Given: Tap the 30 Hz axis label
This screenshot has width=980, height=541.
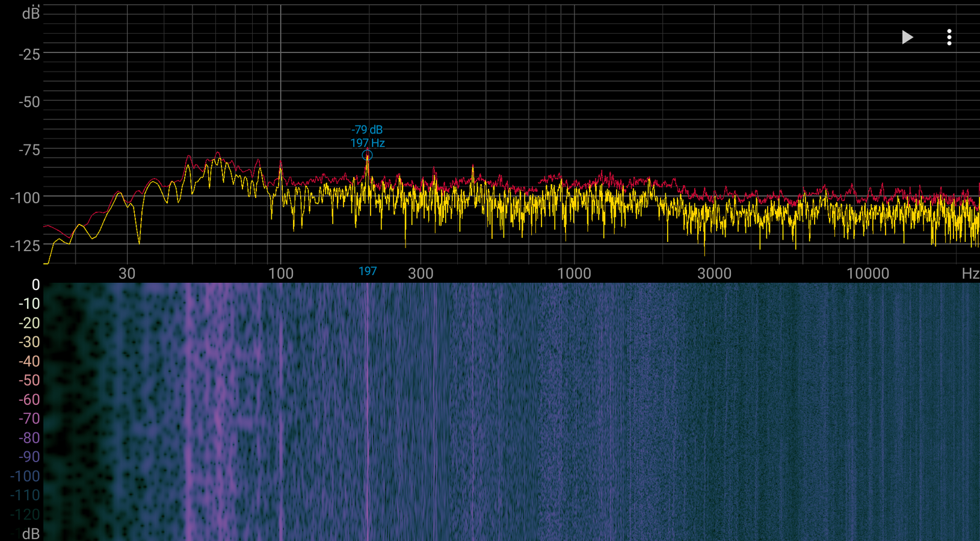Looking at the screenshot, I should [x=127, y=273].
